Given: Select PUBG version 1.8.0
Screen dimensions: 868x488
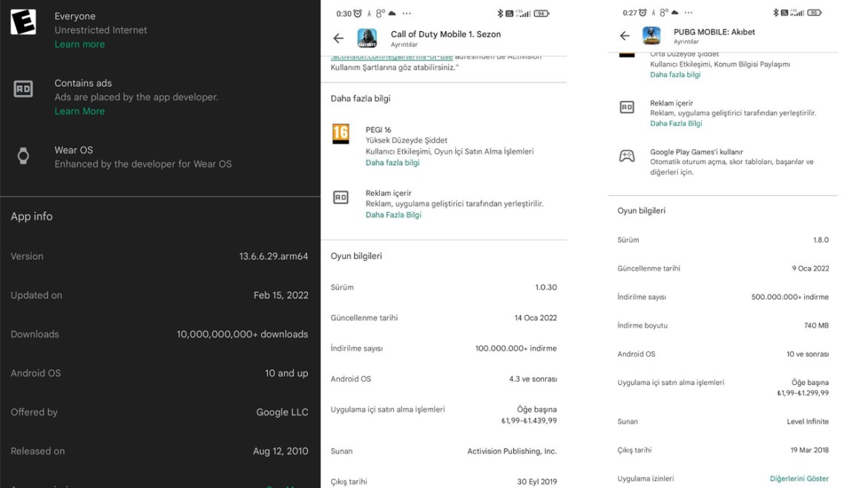Looking at the screenshot, I should 821,240.
